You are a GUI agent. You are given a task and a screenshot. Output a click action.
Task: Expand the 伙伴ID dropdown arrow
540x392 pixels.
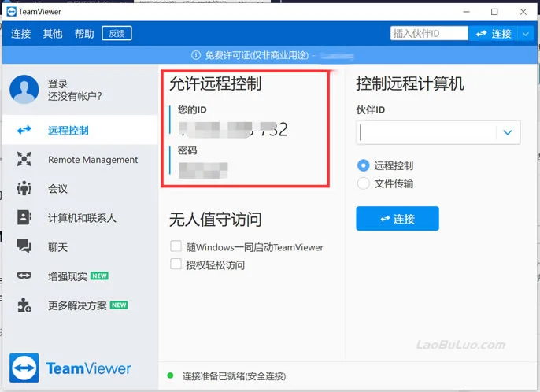point(508,132)
